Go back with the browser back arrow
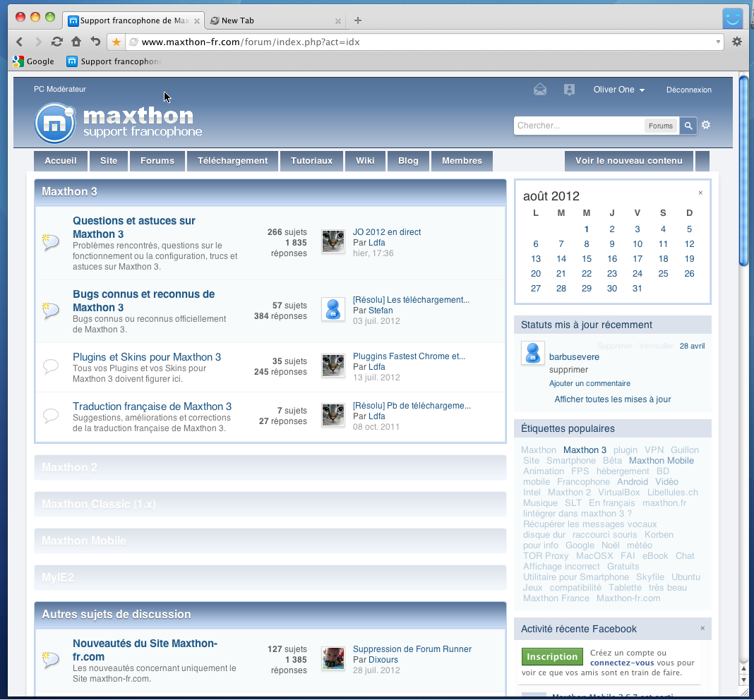The image size is (754, 700). [19, 42]
